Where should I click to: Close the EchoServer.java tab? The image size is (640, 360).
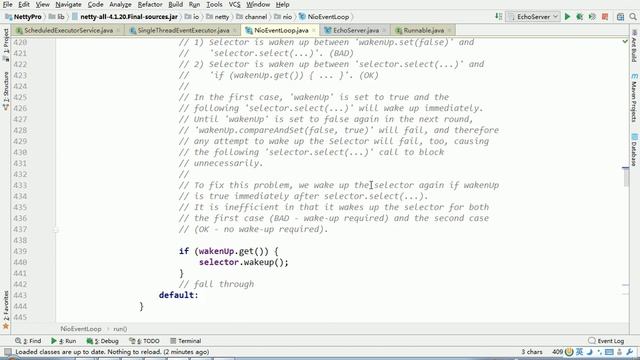click(x=384, y=30)
